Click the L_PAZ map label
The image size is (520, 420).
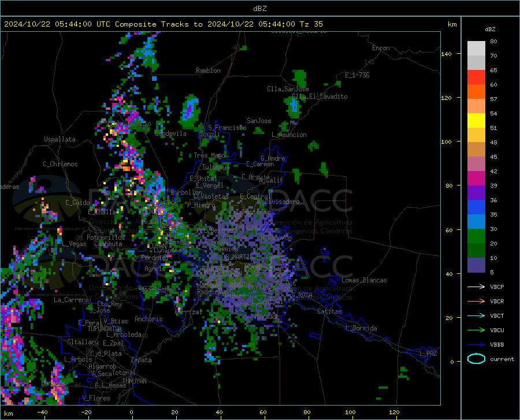(428, 354)
